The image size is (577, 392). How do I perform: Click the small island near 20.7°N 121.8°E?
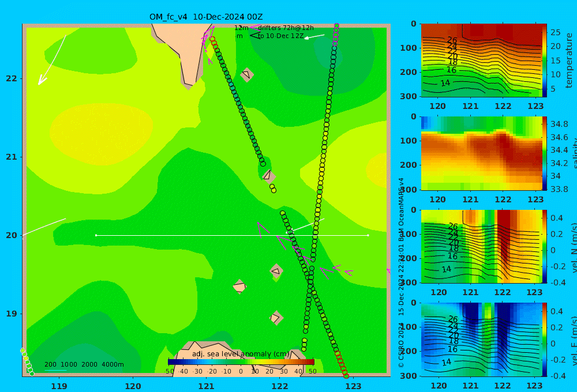pos(268,176)
